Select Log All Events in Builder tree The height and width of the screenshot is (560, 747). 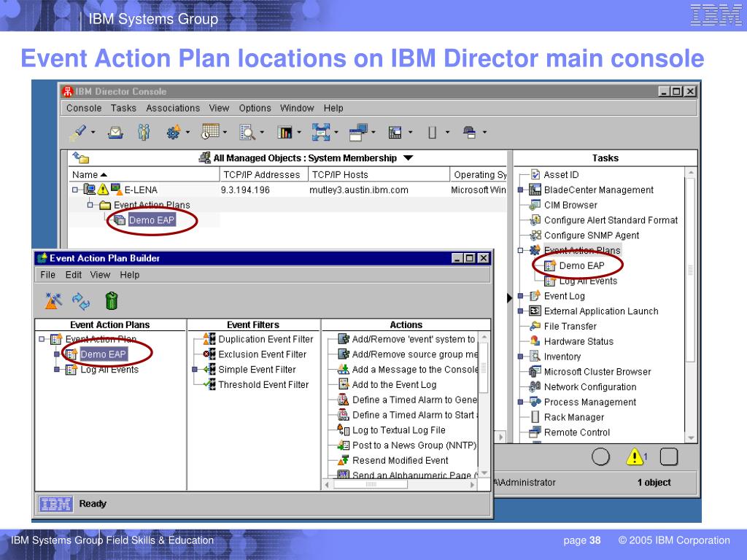tap(109, 370)
